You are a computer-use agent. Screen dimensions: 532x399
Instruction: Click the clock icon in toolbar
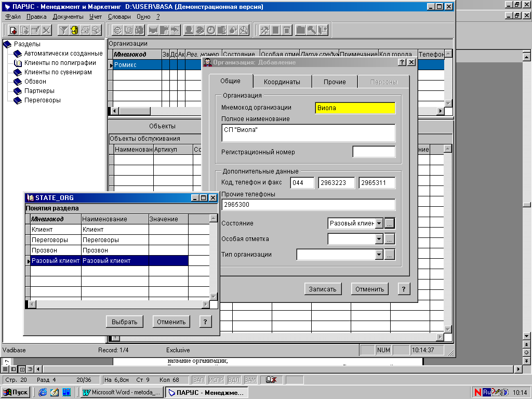[211, 31]
